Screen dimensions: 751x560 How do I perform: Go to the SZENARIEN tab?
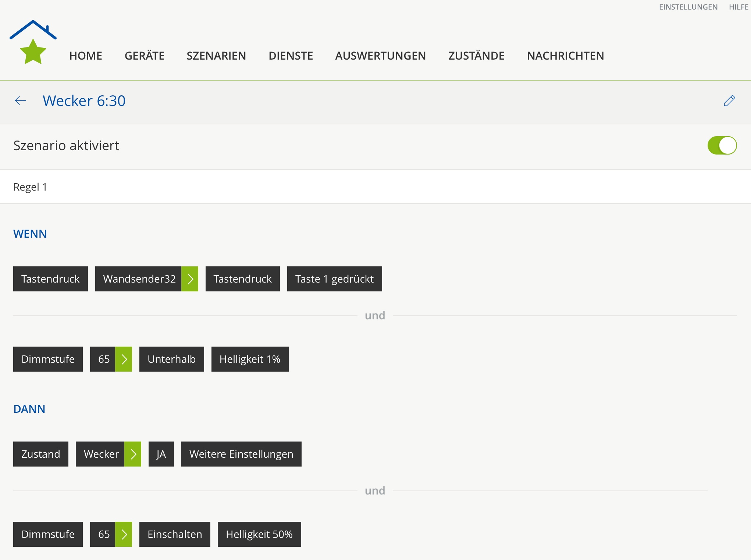(x=216, y=56)
